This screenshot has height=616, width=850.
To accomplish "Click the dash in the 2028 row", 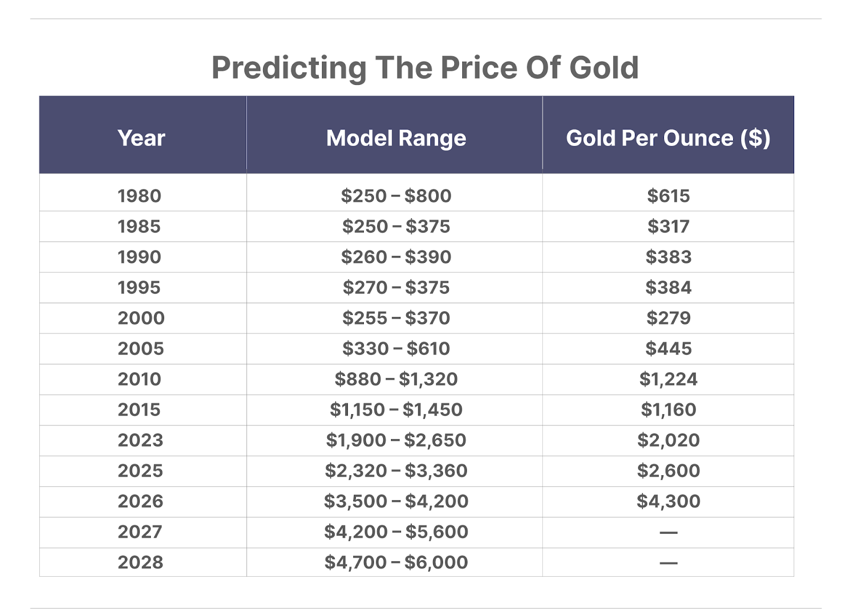I will click(x=668, y=563).
